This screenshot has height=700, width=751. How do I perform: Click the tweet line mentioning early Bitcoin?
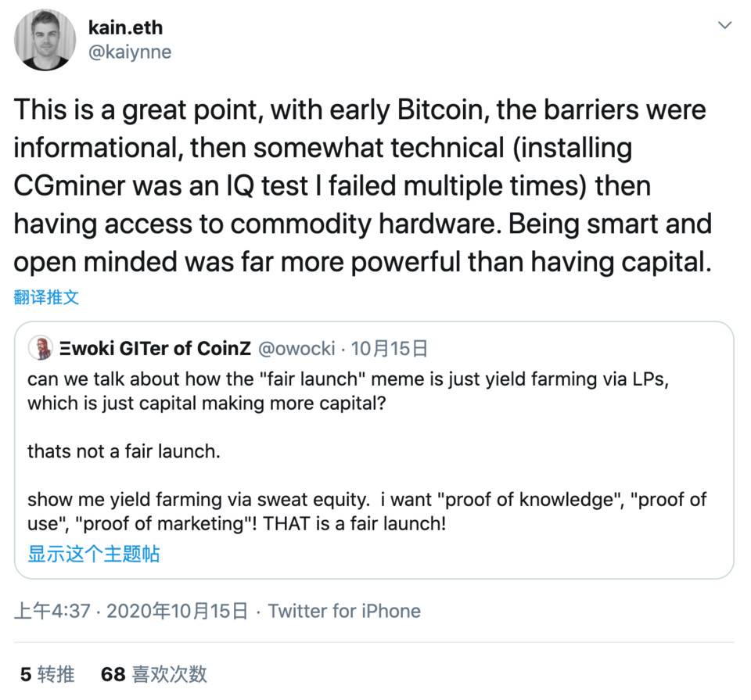click(360, 109)
